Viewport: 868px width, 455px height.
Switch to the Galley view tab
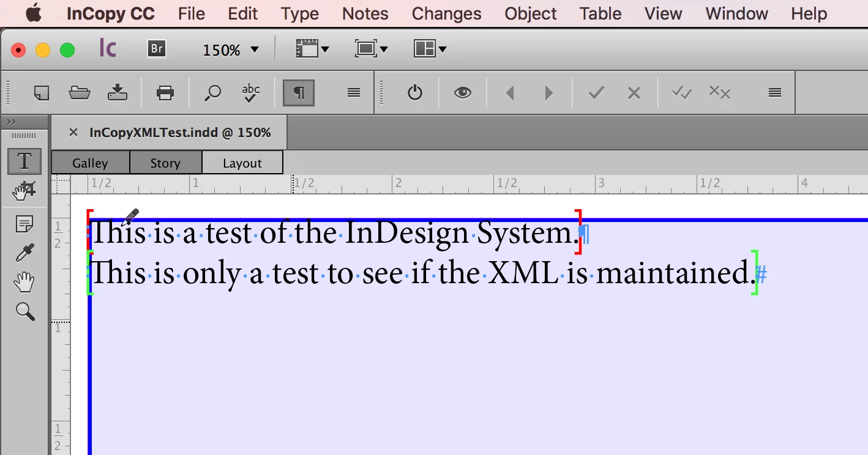tap(90, 163)
